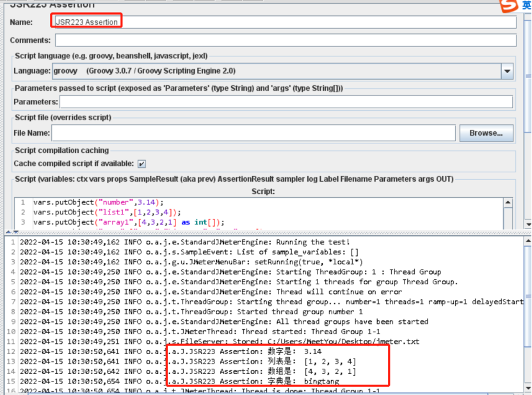532x395 pixels.
Task: Select log line "setRunning(true, *local*)"
Action: pos(191,262)
